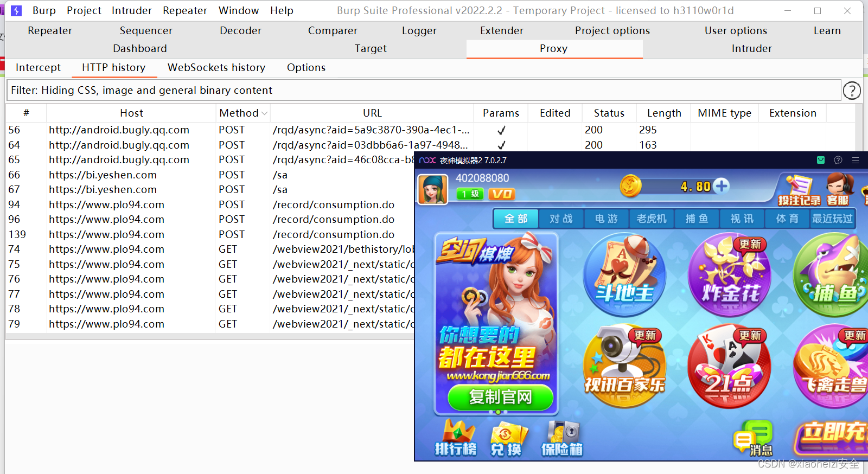
Task: Click the VIP V0 badge
Action: click(x=502, y=194)
